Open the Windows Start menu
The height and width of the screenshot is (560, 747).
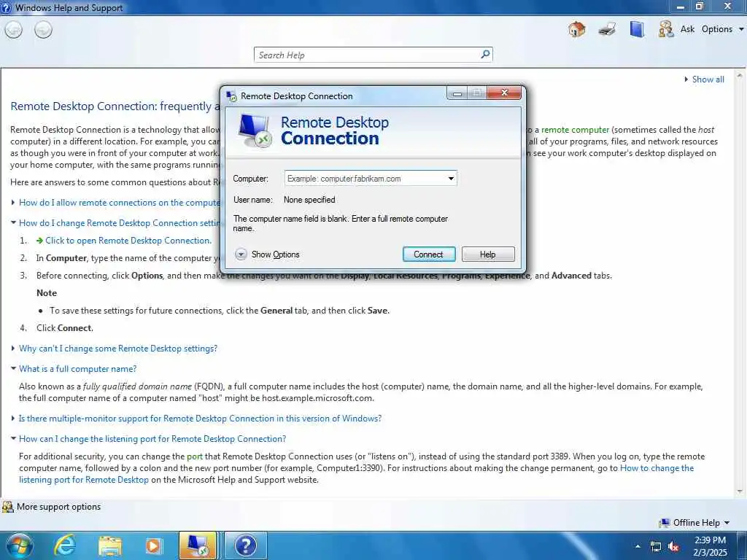tap(20, 545)
